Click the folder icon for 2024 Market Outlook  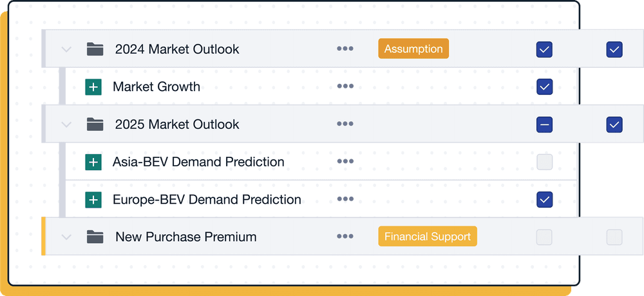(95, 49)
